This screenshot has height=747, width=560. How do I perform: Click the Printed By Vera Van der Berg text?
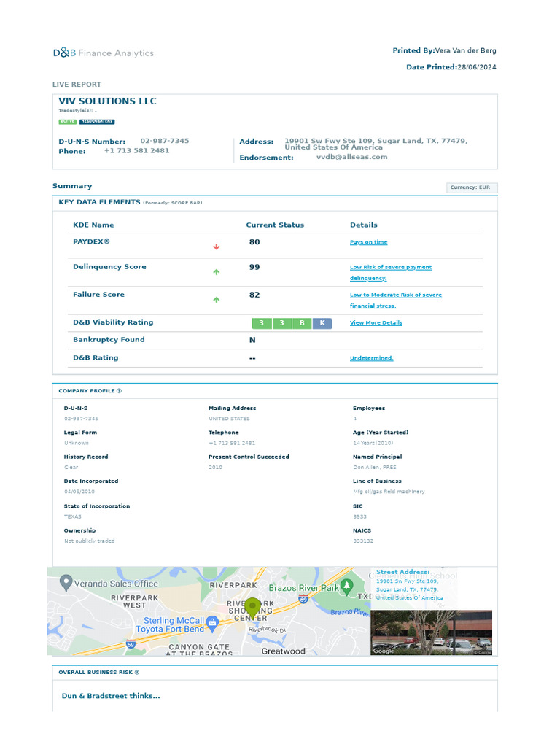[x=444, y=50]
